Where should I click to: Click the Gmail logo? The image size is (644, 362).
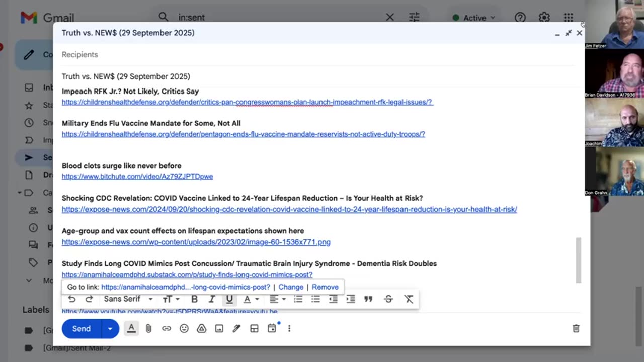[x=47, y=18]
